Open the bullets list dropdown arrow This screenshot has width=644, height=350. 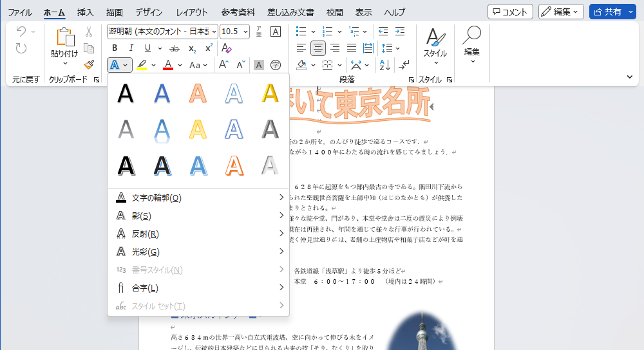point(313,32)
